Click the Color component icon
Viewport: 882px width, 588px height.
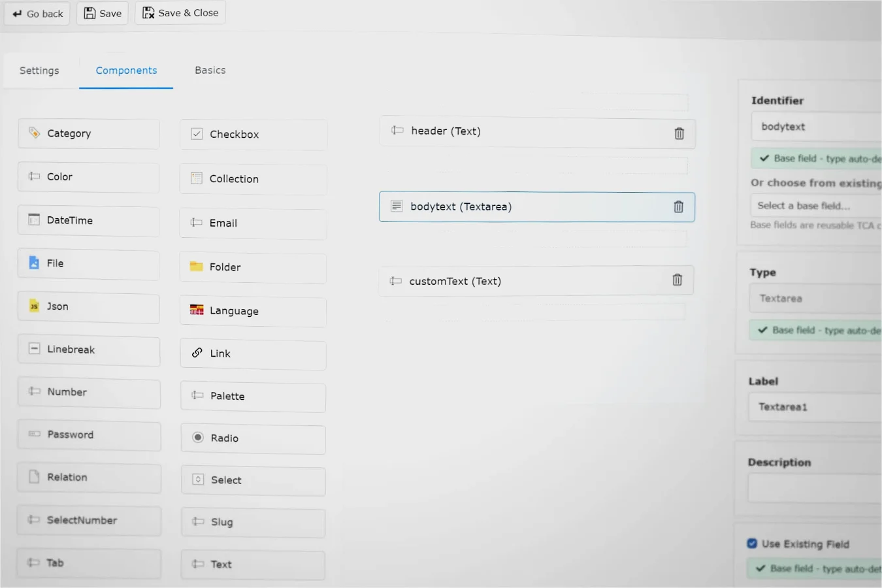35,176
